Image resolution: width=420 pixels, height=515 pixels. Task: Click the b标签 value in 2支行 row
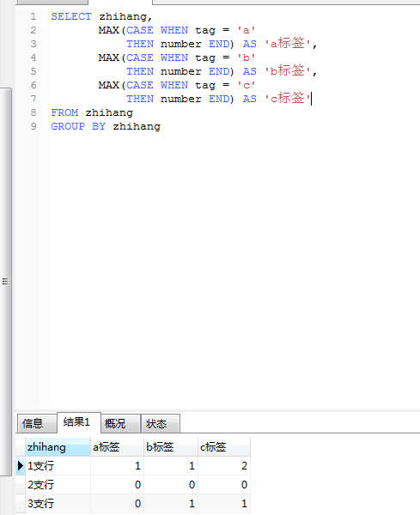tap(171, 484)
